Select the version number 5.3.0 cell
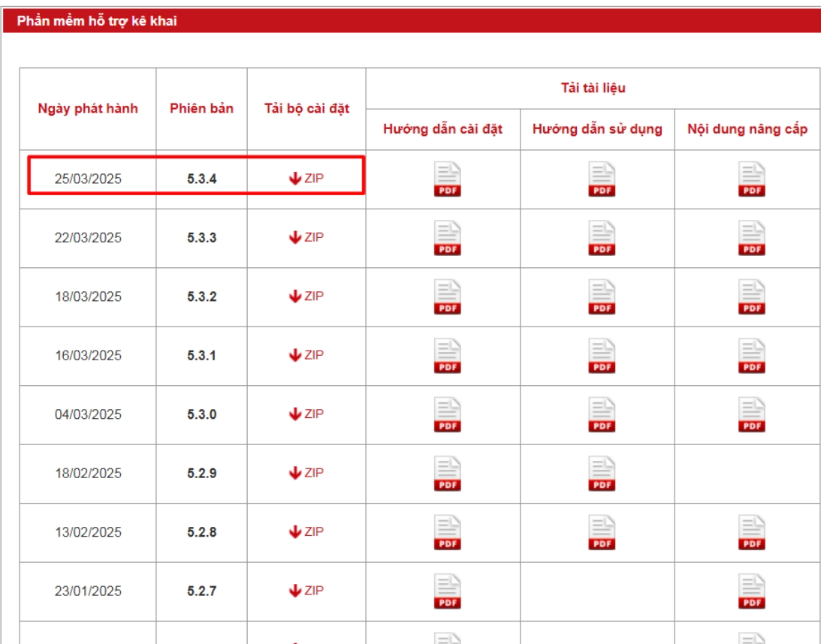 coord(201,414)
